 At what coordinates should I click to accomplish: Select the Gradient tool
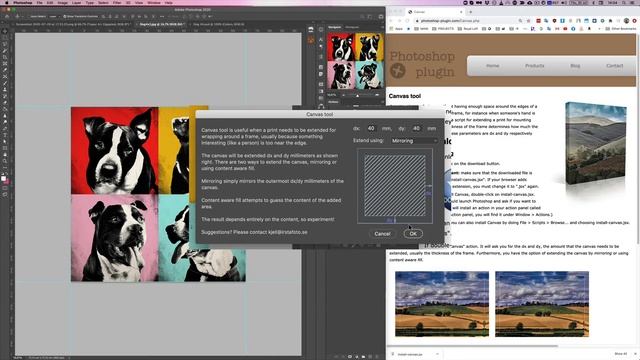tap(5, 109)
